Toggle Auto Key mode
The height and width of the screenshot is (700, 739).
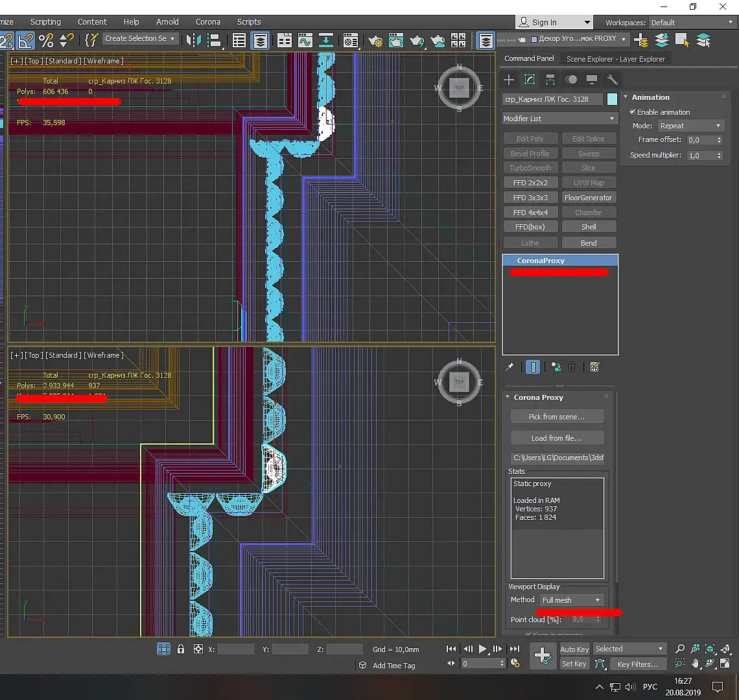tap(574, 649)
